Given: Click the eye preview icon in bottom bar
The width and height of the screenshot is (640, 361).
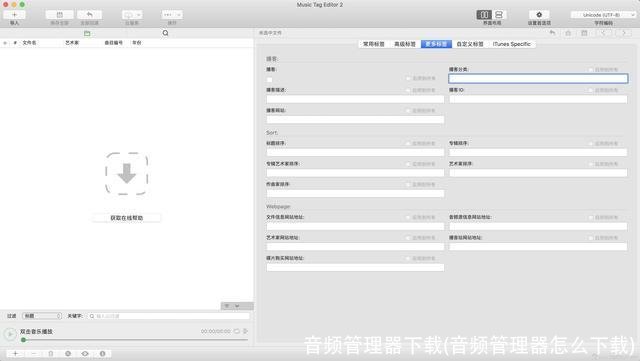Looking at the screenshot, I should (85, 354).
